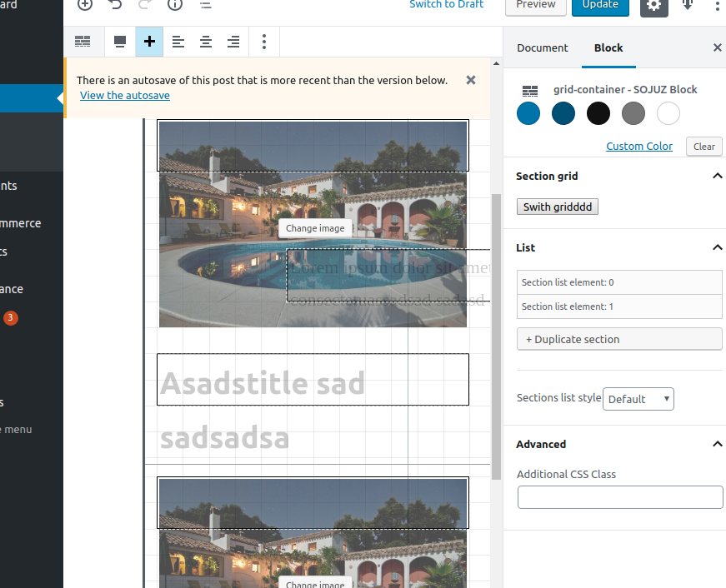The width and height of the screenshot is (726, 588).
Task: Select Section list element: 1
Action: pos(619,306)
